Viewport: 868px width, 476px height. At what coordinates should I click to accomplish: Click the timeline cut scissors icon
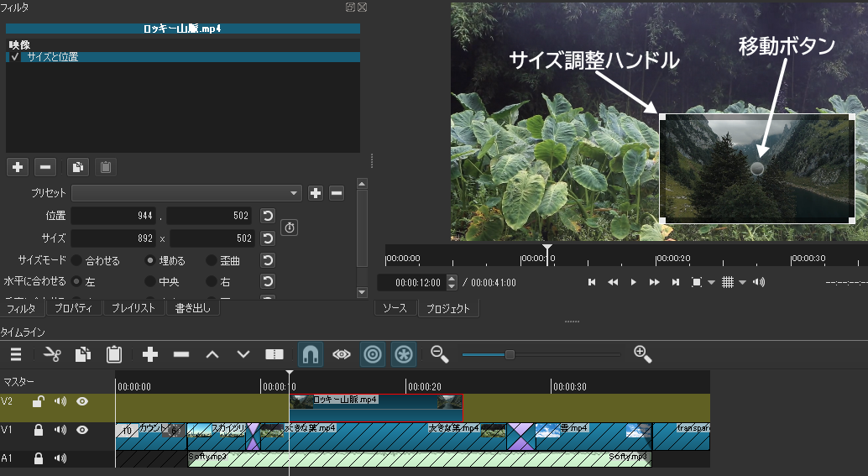click(52, 354)
